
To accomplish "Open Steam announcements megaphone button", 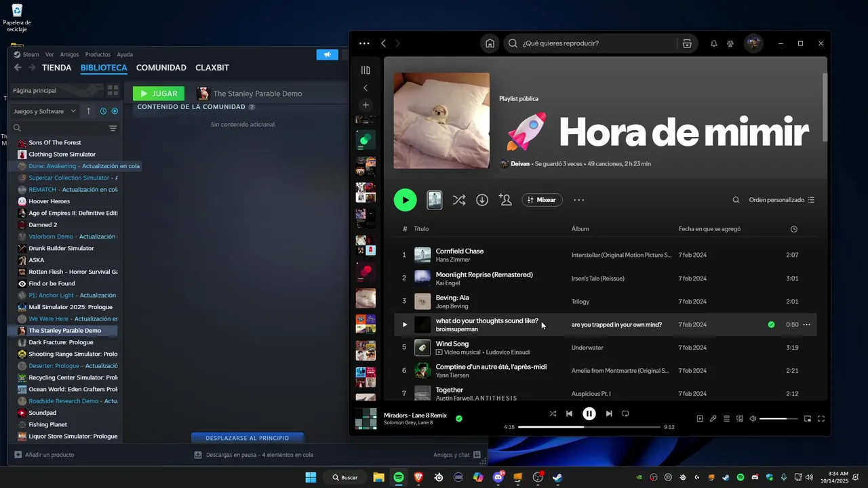I will tap(327, 54).
